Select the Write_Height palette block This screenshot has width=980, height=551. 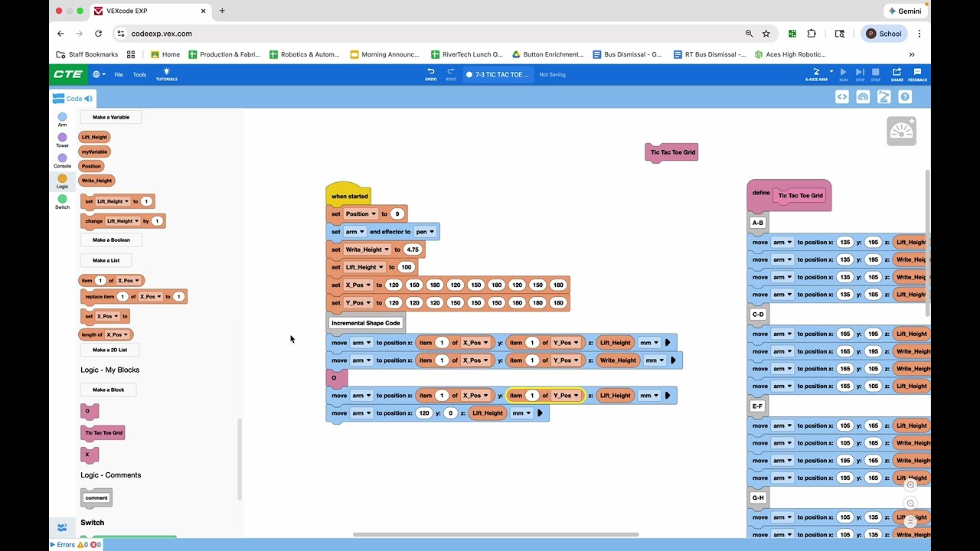tap(96, 181)
